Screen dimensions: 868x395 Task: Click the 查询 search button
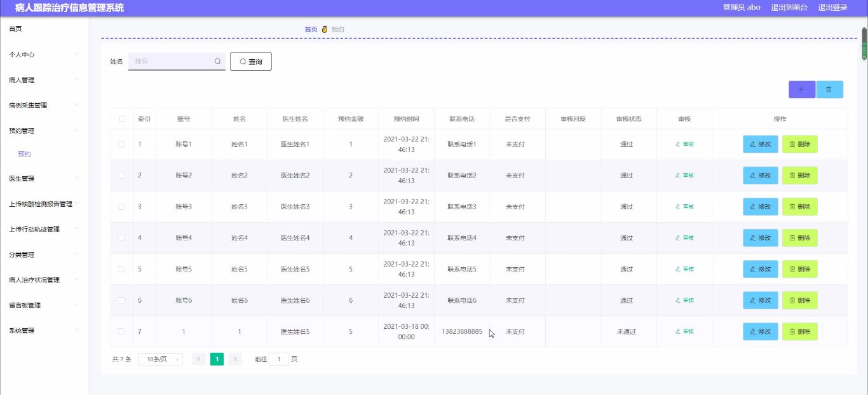[x=251, y=62]
